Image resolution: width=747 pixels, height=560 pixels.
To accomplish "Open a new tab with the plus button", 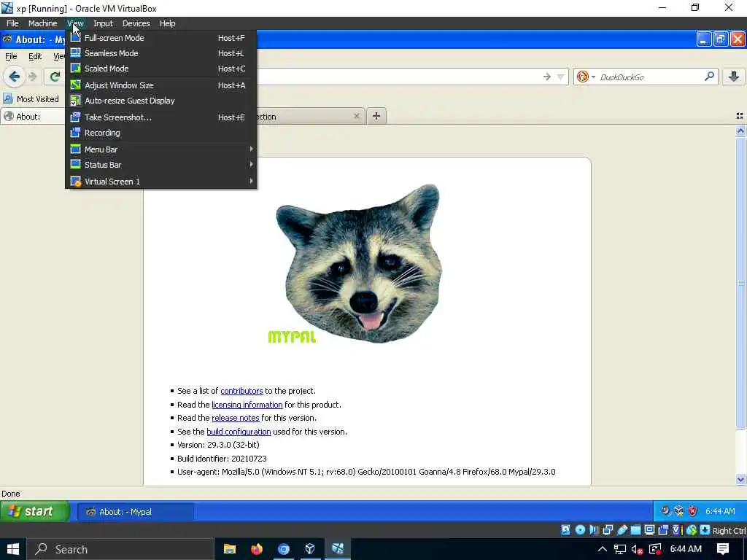I will (x=376, y=116).
